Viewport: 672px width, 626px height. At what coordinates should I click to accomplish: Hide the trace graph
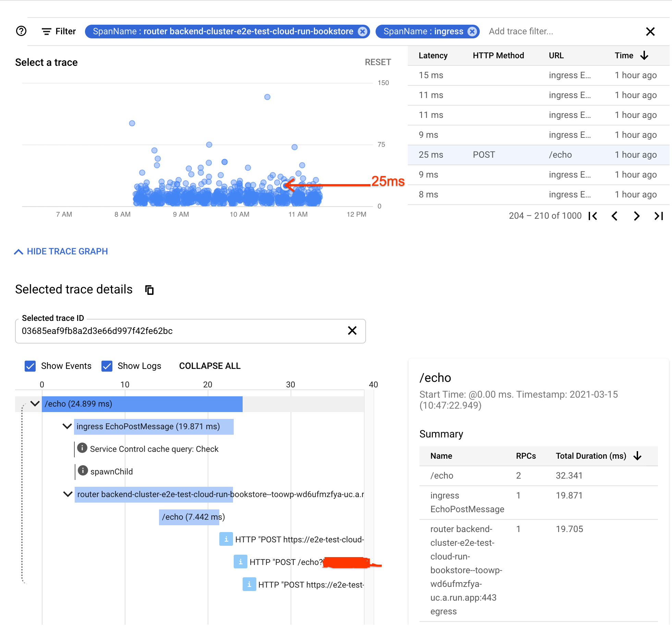pyautogui.click(x=61, y=251)
